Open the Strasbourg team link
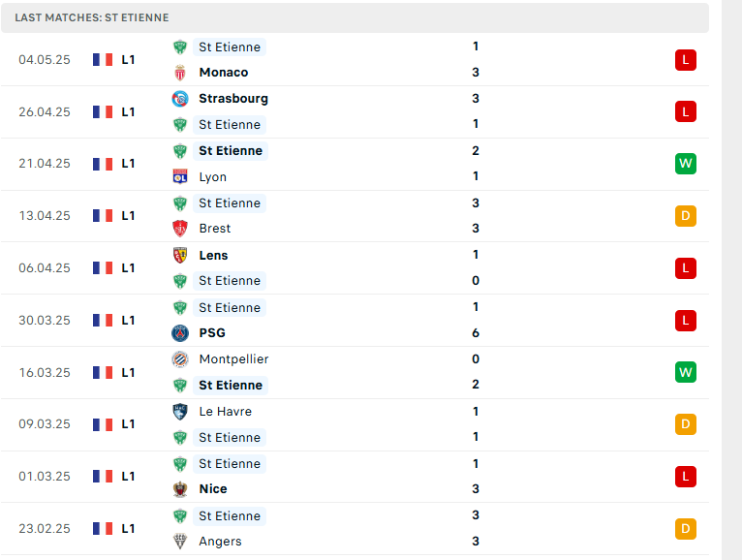The height and width of the screenshot is (560, 742). pyautogui.click(x=233, y=99)
